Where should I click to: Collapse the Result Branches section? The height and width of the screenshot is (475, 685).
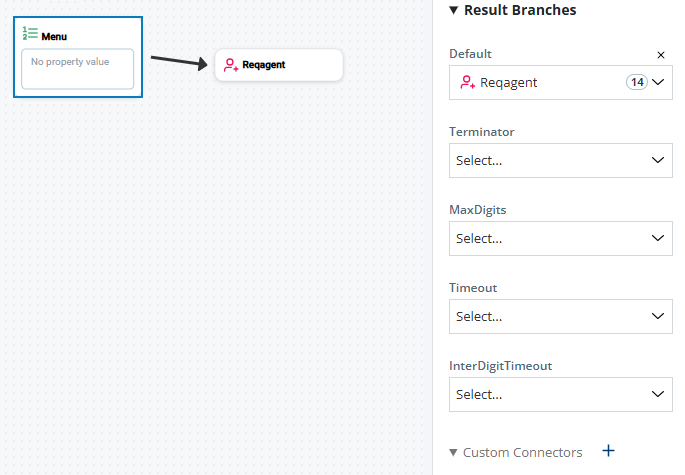pyautogui.click(x=454, y=10)
